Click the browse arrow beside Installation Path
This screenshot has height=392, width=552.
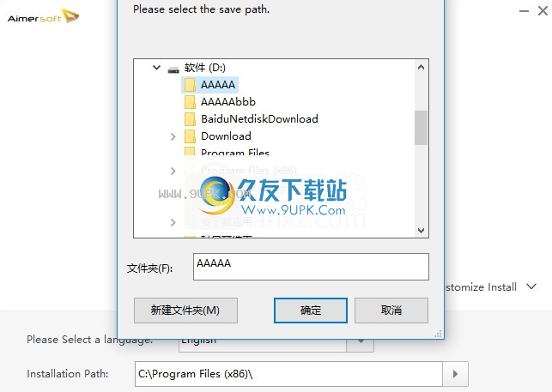click(455, 374)
